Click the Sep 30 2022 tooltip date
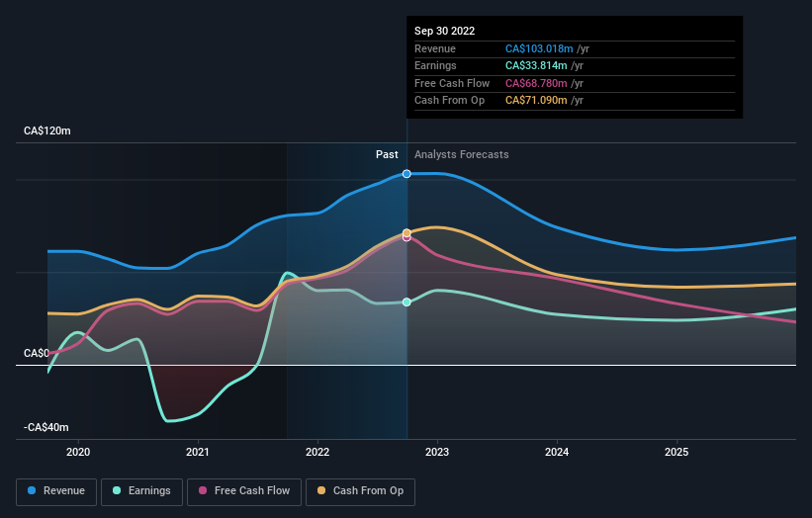Screen dimensions: 812x518 pos(444,31)
